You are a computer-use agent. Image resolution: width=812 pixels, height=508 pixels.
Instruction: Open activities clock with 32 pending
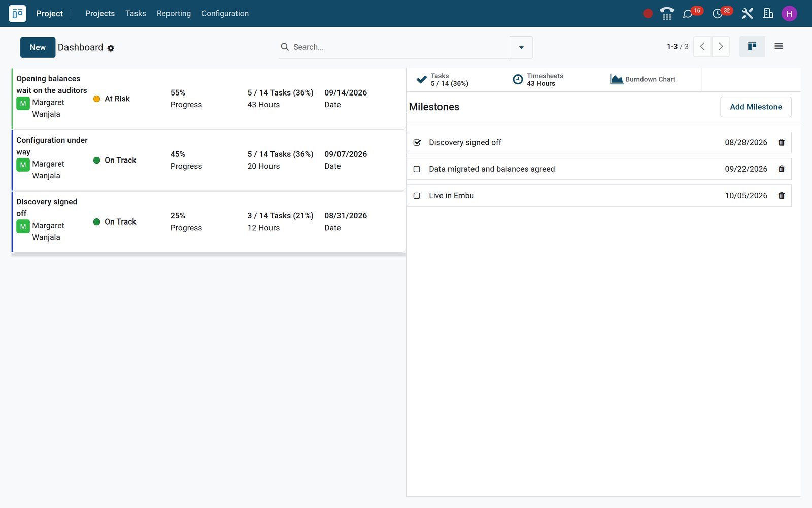[722, 13]
